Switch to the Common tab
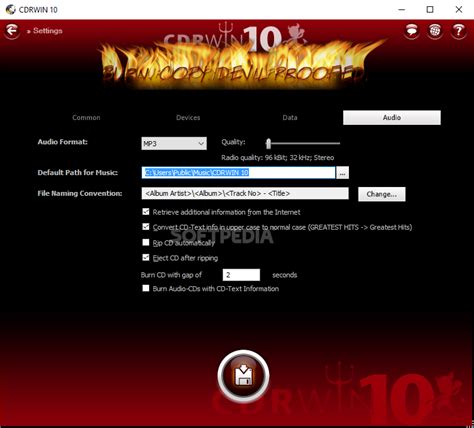Image resolution: width=474 pixels, height=428 pixels. (86, 118)
